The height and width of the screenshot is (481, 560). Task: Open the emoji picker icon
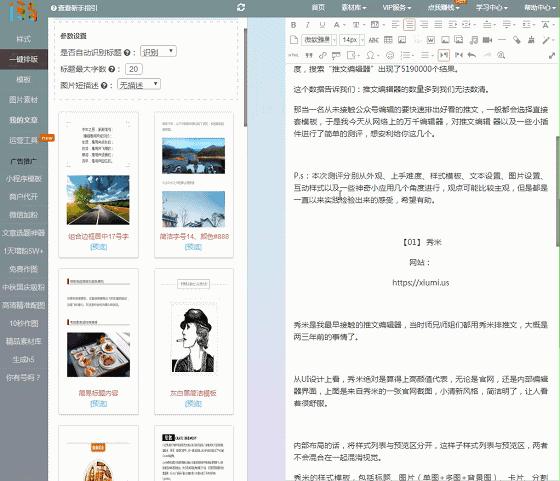coord(390,55)
